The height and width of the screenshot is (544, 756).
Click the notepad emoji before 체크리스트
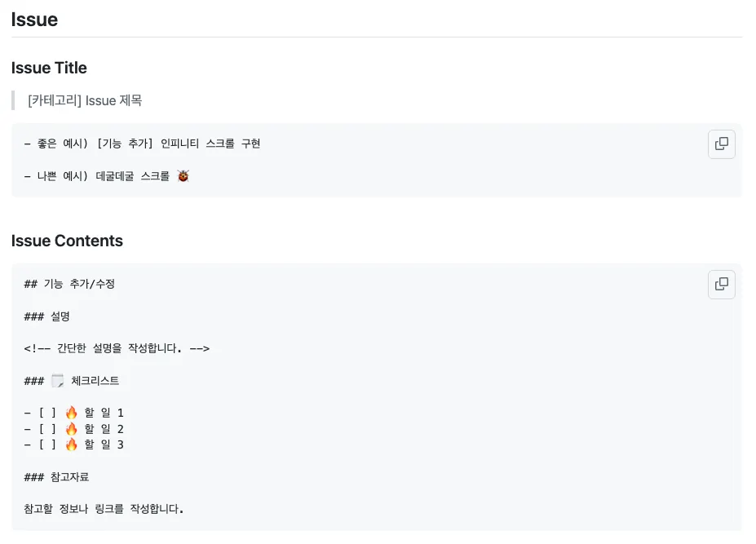pos(57,381)
